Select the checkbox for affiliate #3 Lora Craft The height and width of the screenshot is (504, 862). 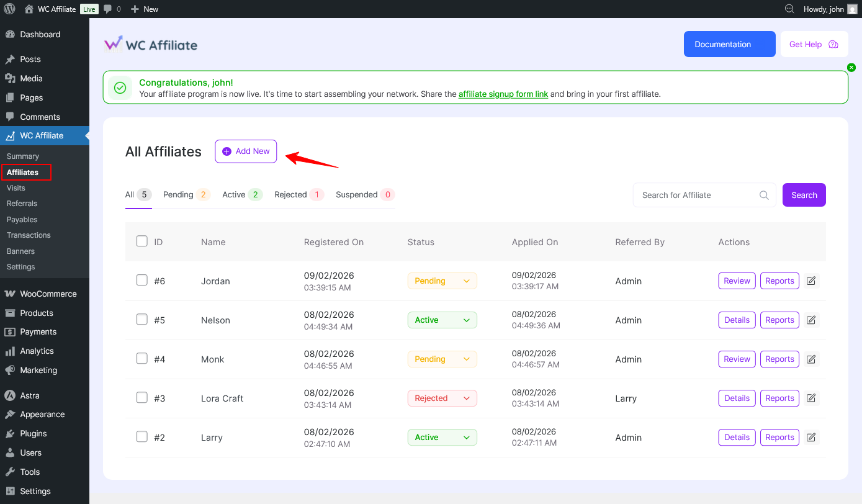click(141, 398)
